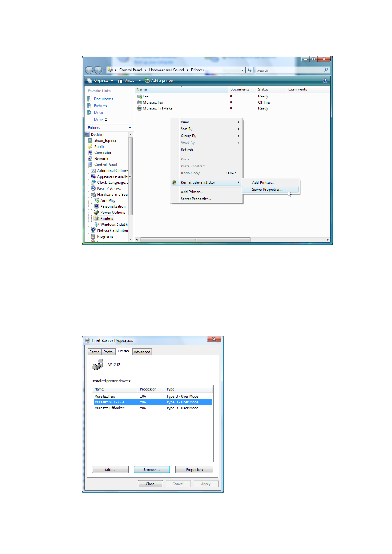Click the Network icon in folder tree
392x554 pixels.
pyautogui.click(x=90, y=158)
